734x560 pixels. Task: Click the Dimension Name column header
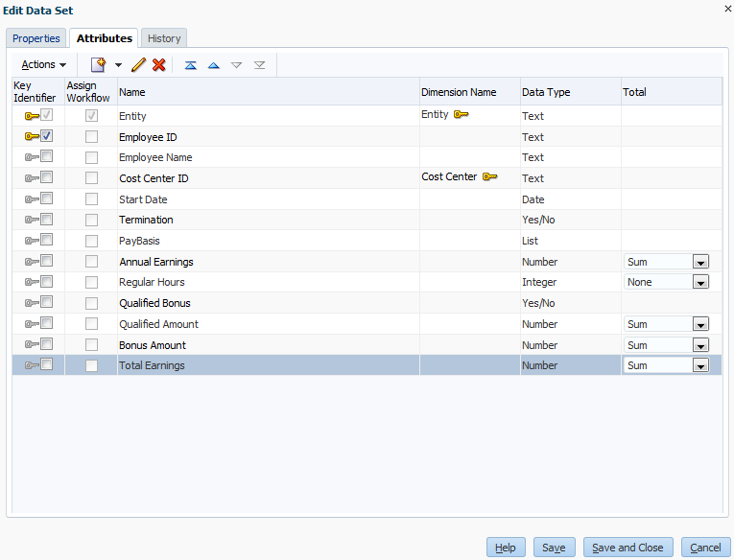470,92
